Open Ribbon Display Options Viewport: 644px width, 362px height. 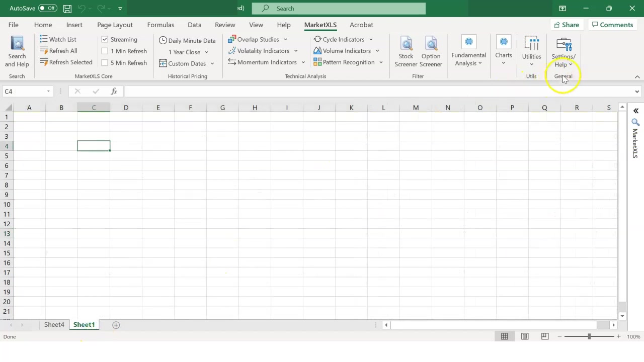point(562,9)
